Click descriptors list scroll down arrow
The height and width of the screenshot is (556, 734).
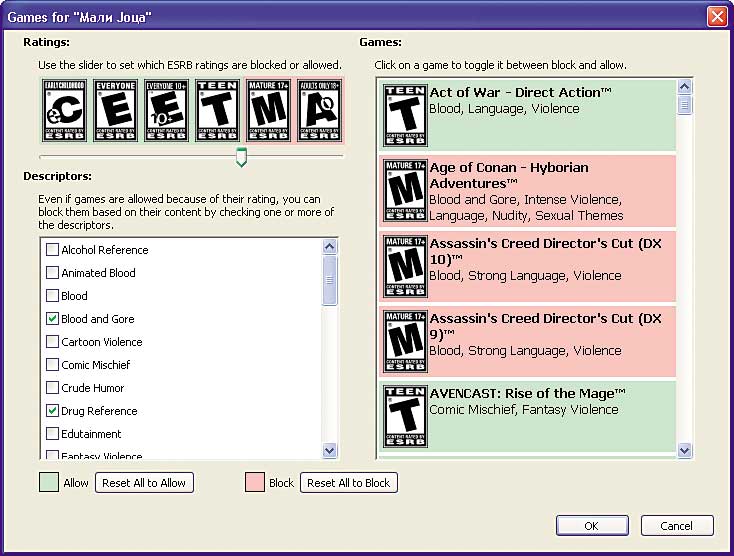(x=330, y=451)
